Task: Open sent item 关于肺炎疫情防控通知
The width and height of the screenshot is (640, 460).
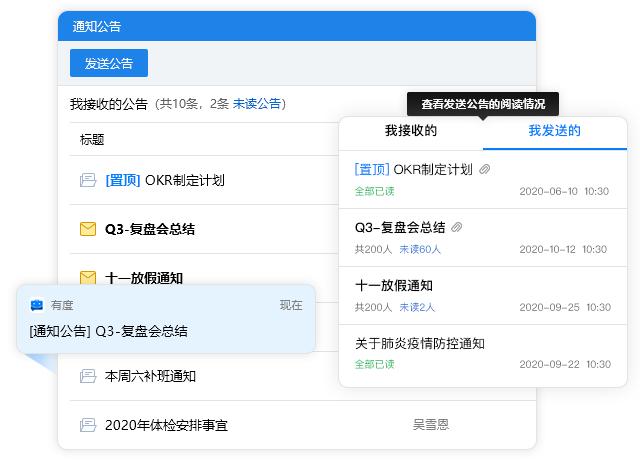Action: [x=420, y=343]
